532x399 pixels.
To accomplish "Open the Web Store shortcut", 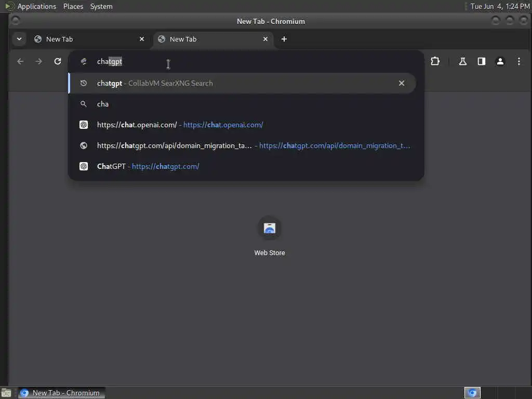I will tap(270, 236).
